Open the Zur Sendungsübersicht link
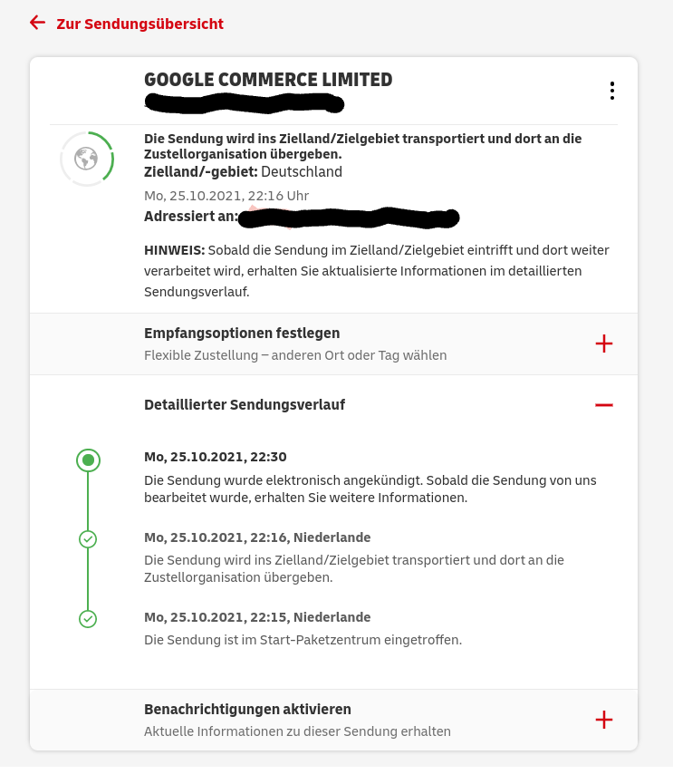 (139, 24)
